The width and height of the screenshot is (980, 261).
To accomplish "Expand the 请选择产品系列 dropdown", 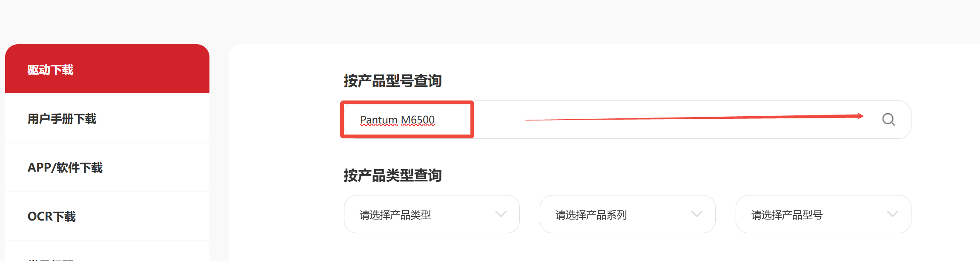I will pyautogui.click(x=628, y=214).
